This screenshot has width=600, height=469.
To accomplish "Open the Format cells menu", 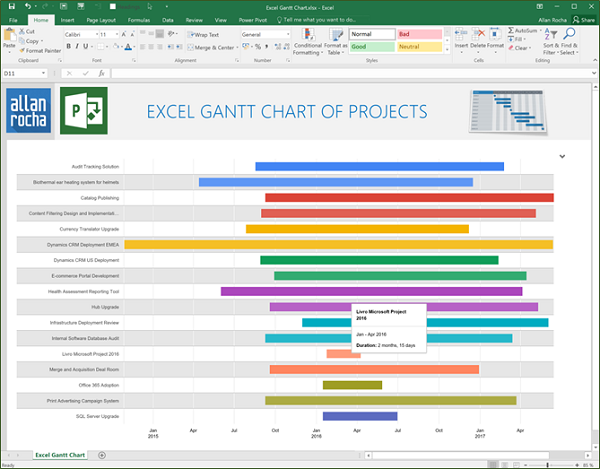I will (x=495, y=40).
